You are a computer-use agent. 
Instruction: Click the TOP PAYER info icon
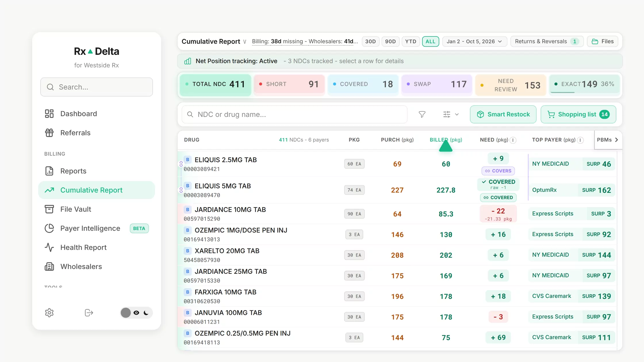[580, 140]
